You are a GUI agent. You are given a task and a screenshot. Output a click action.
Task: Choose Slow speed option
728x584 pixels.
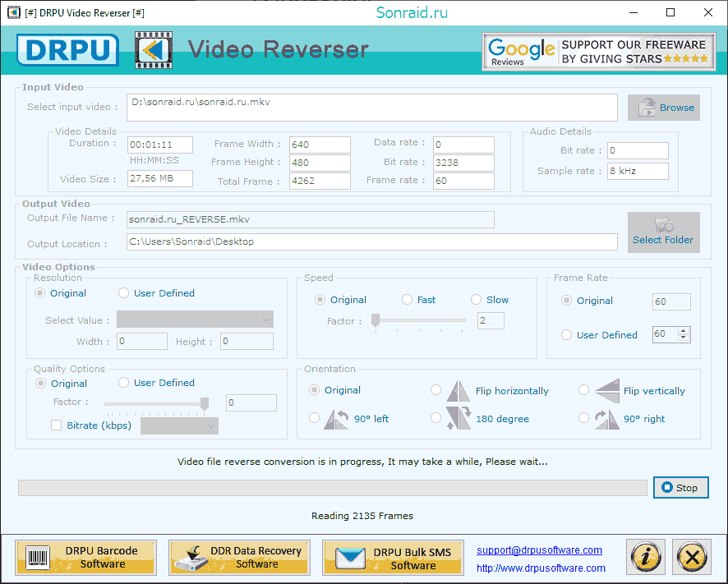[x=476, y=300]
